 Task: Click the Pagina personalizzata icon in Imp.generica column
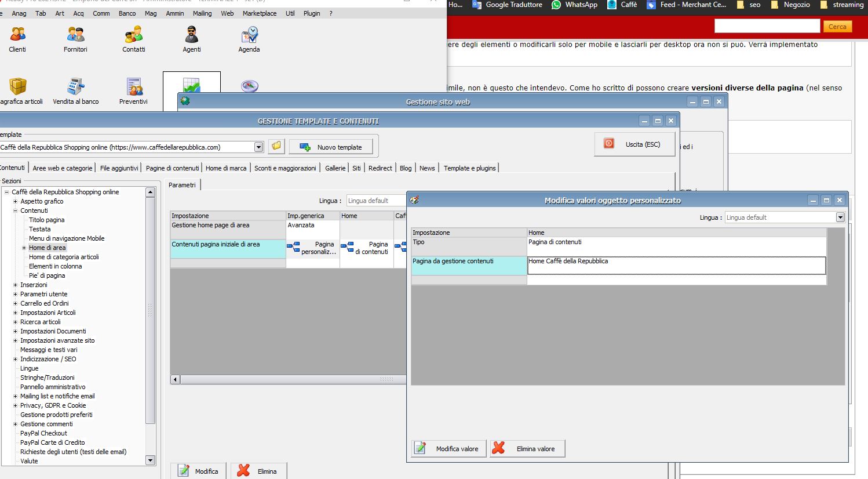(x=293, y=248)
